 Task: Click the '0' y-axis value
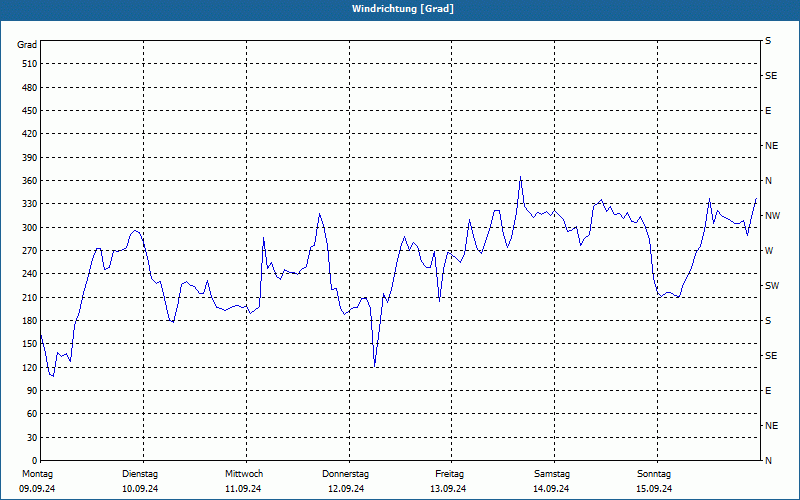pyautogui.click(x=35, y=460)
